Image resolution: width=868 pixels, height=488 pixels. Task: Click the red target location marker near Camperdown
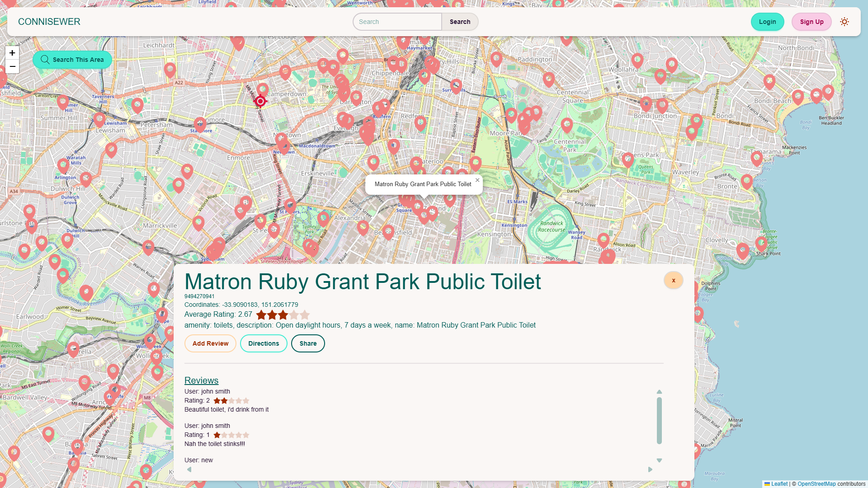(x=260, y=101)
